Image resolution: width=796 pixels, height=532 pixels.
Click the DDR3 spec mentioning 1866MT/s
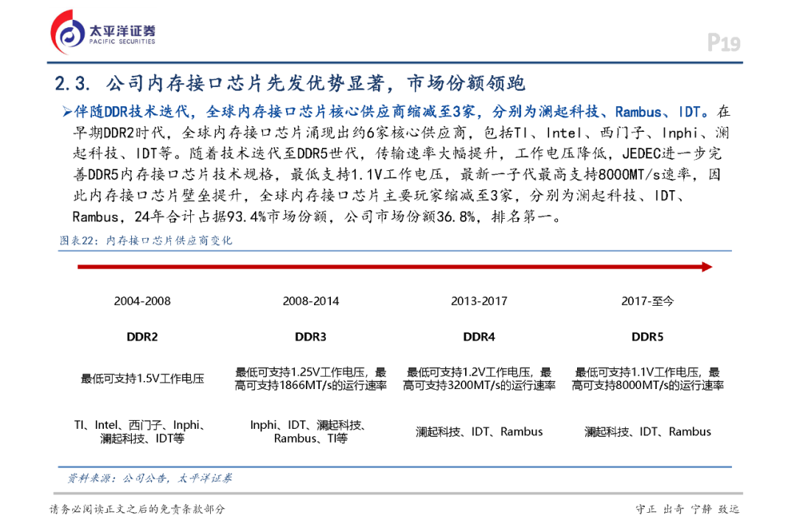click(311, 379)
